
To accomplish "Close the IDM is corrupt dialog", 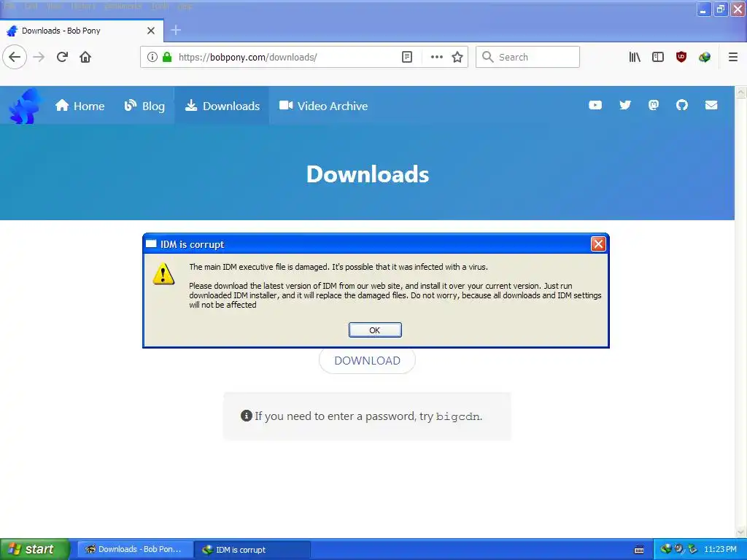I will (598, 244).
